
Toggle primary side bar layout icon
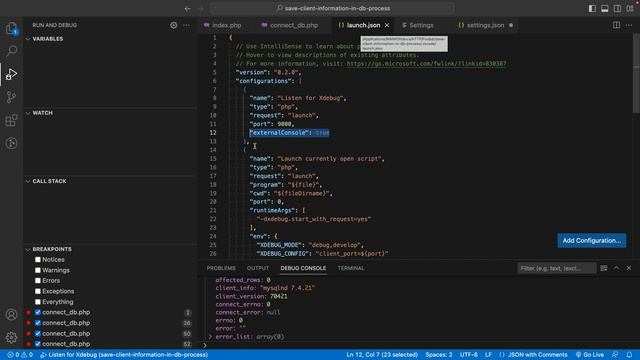(592, 9)
